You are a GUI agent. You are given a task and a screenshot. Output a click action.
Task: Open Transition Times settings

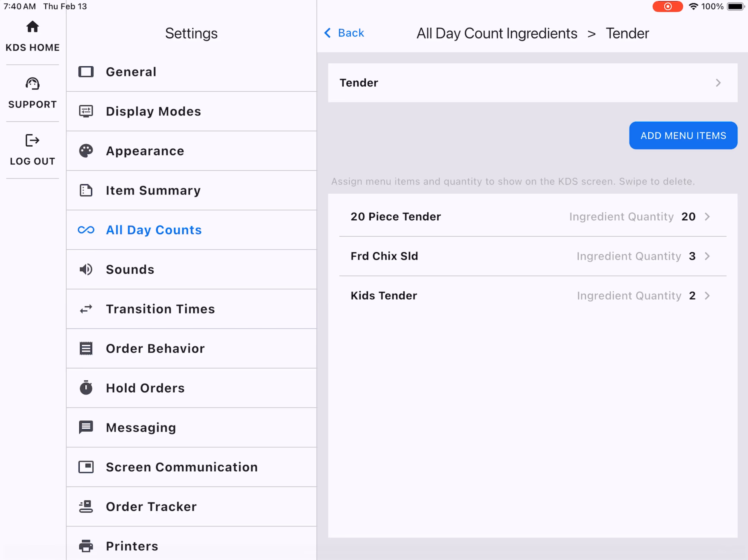click(x=191, y=309)
